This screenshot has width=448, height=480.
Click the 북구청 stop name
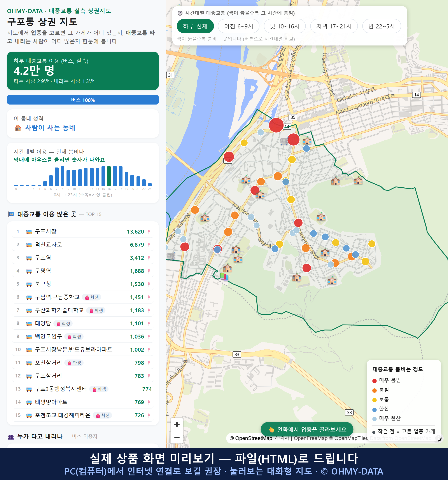pyautogui.click(x=43, y=284)
